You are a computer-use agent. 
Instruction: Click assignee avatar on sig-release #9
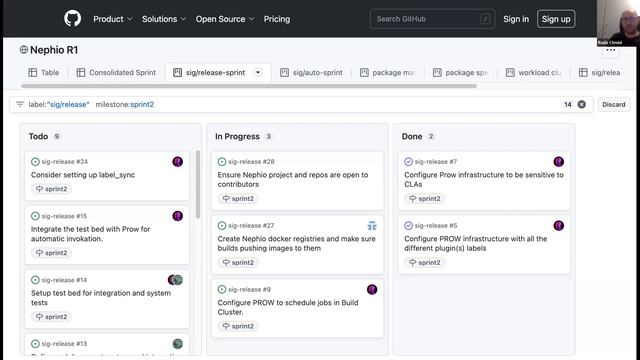(x=372, y=289)
